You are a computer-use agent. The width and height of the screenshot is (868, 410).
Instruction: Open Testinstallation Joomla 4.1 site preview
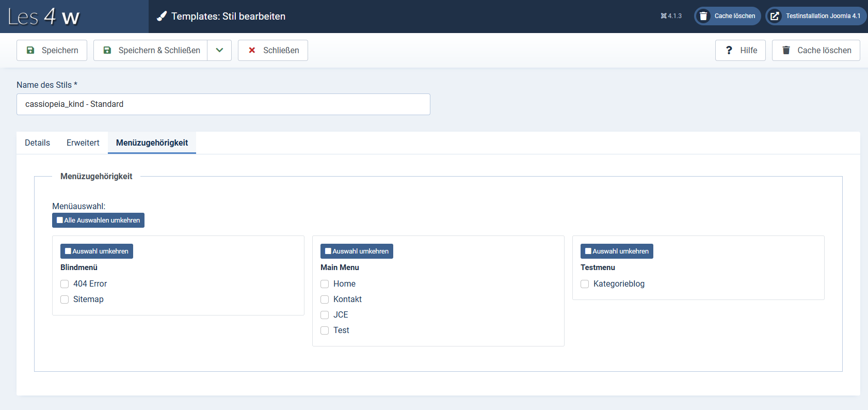click(816, 16)
